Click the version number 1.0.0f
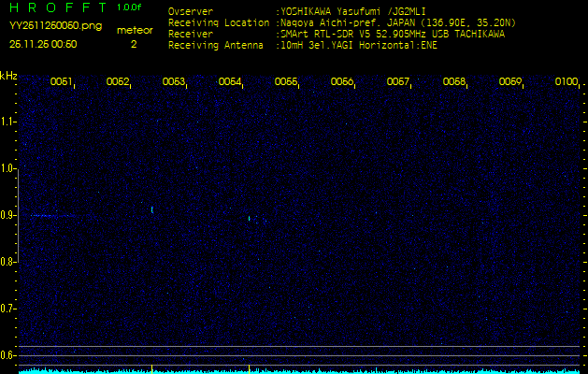The image size is (588, 374). pos(129,7)
